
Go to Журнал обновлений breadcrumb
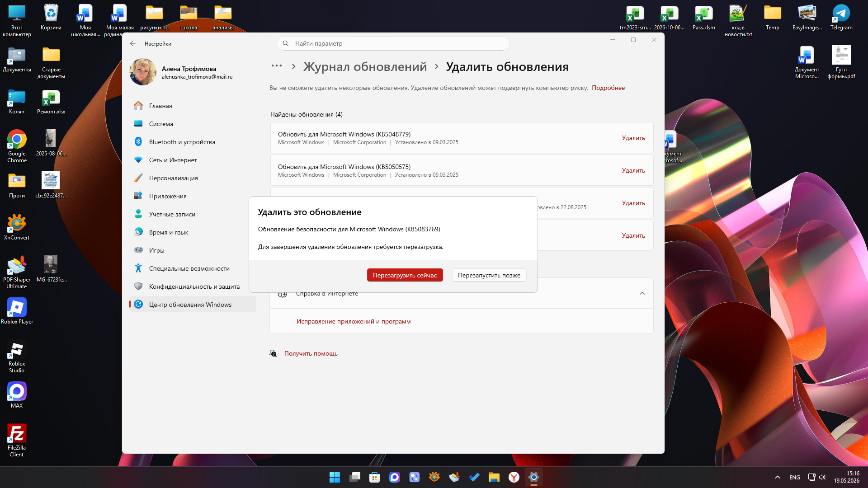365,67
